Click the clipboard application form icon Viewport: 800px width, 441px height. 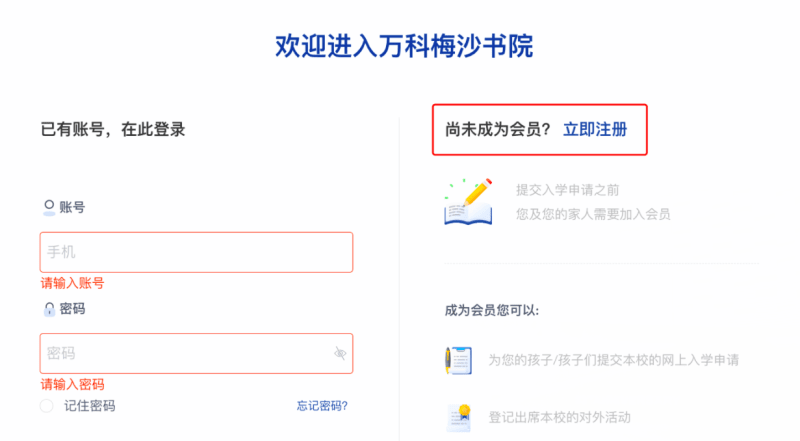pos(458,360)
